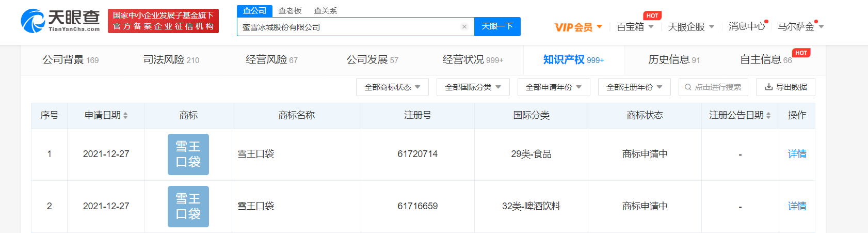This screenshot has width=868, height=233.
Task: Open the VIP会员 dropdown
Action: [x=578, y=27]
